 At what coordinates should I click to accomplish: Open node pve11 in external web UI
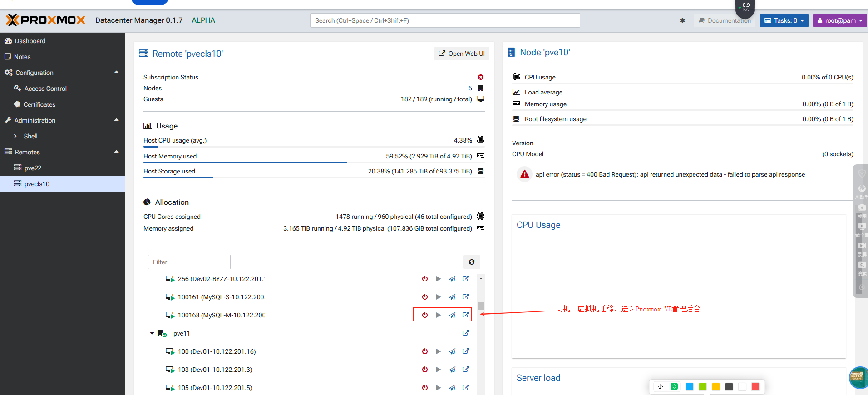click(x=466, y=333)
